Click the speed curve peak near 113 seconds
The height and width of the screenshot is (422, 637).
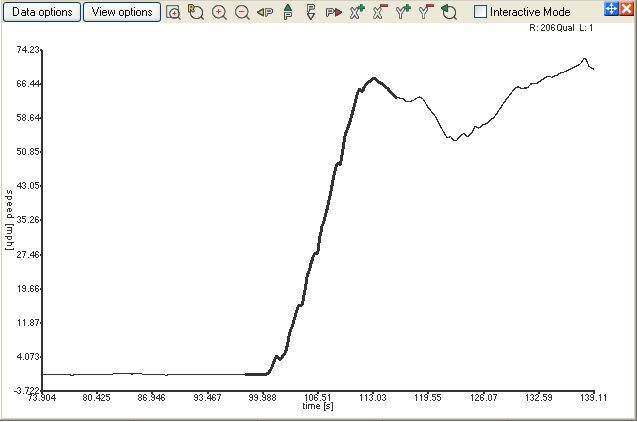click(x=374, y=78)
